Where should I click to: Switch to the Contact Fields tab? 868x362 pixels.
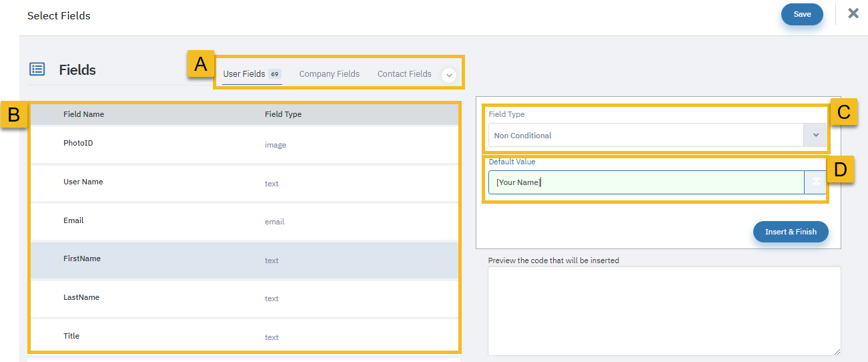point(404,74)
